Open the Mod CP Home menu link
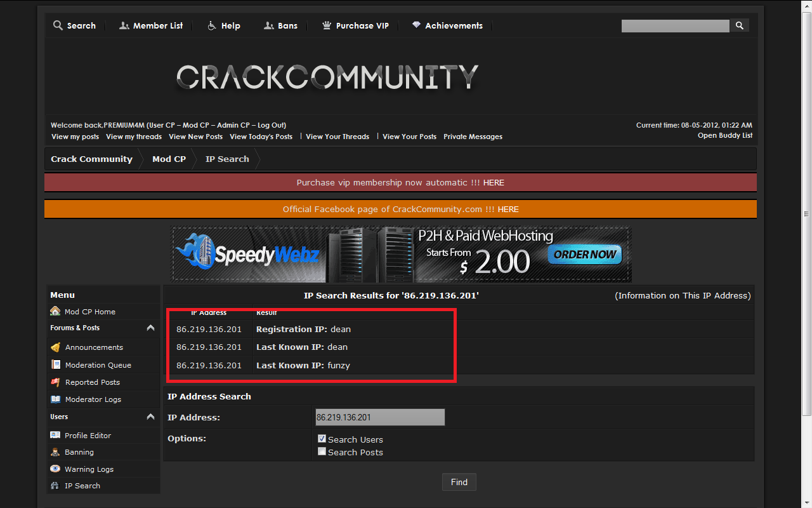 pos(90,312)
